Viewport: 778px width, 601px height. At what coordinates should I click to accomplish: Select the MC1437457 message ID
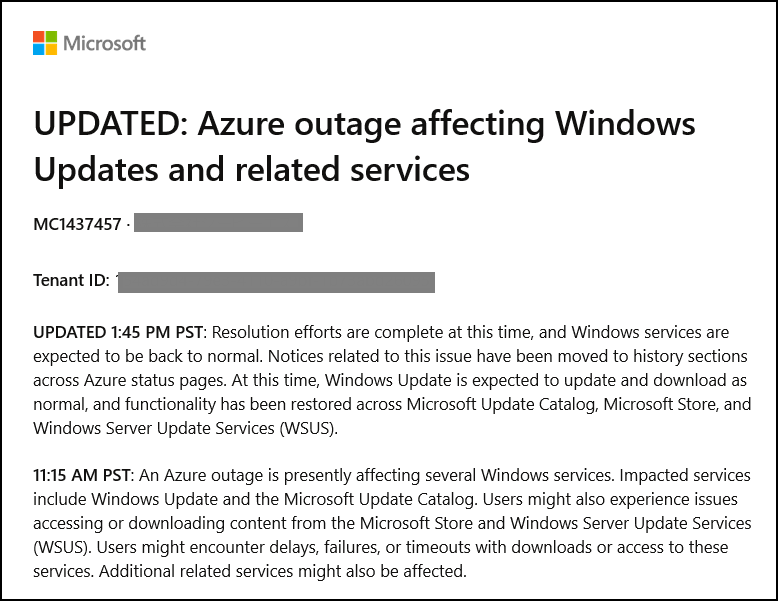tap(77, 224)
